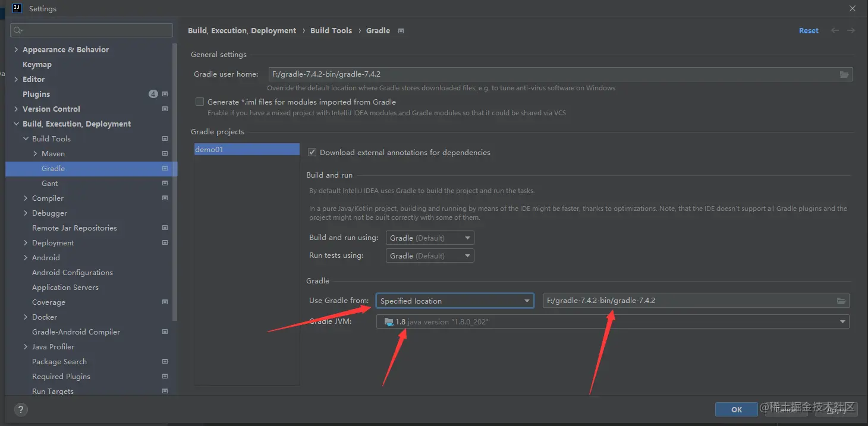This screenshot has width=868, height=426.
Task: Click the Gradle row project-level settings icon
Action: pos(165,168)
